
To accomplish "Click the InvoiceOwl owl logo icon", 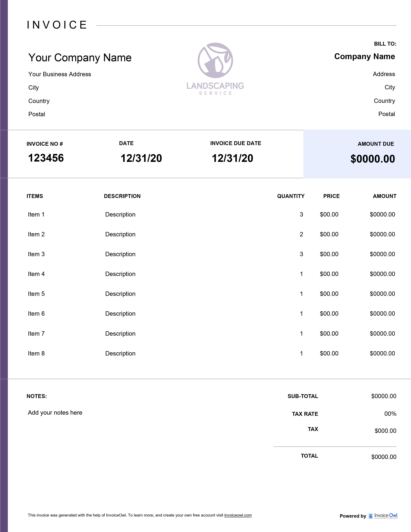I will (371, 516).
